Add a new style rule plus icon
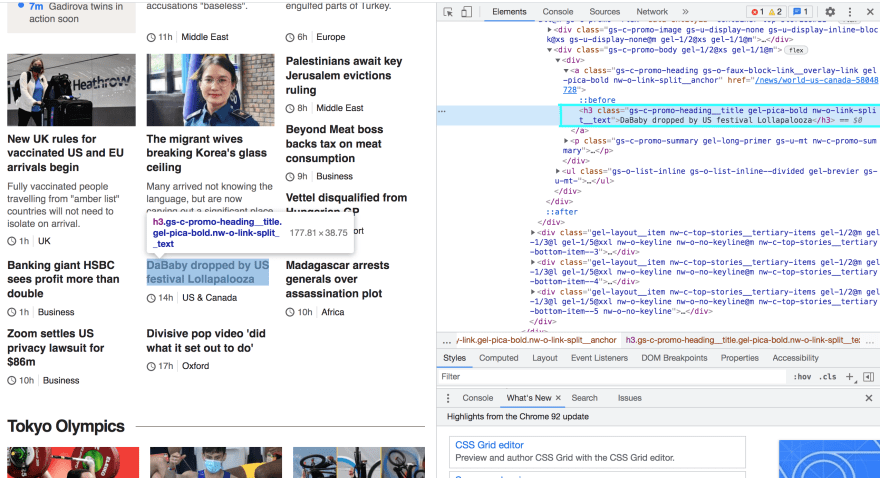880x478 pixels. click(x=850, y=376)
